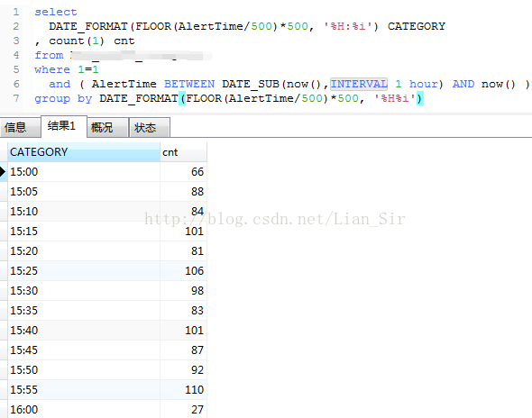Select the 15:00 category cell
Screen dimensions: 532x418
pos(84,171)
